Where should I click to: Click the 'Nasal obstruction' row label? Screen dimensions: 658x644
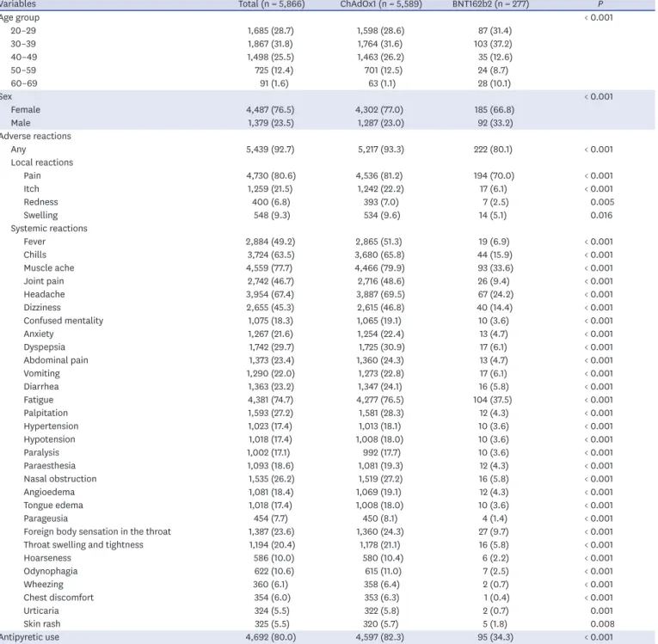[x=60, y=479]
